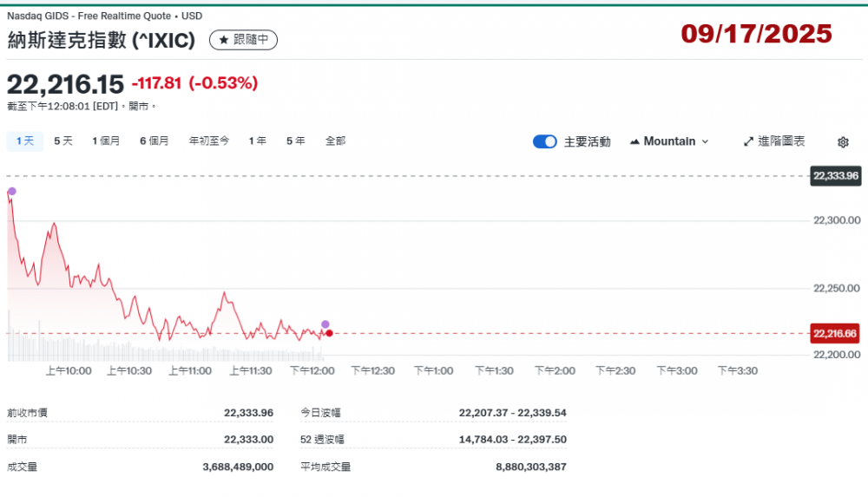Select the 全部 full history range
Viewport: 868px width, 497px height.
click(x=335, y=141)
